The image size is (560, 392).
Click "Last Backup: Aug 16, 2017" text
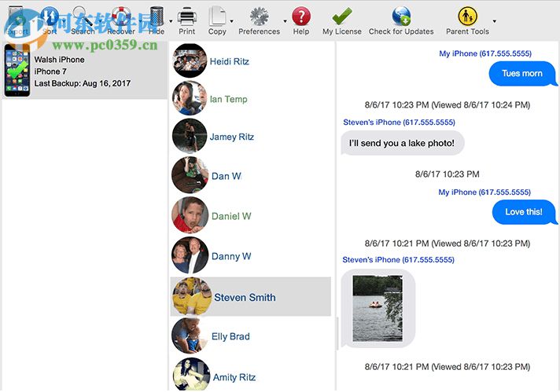[83, 83]
